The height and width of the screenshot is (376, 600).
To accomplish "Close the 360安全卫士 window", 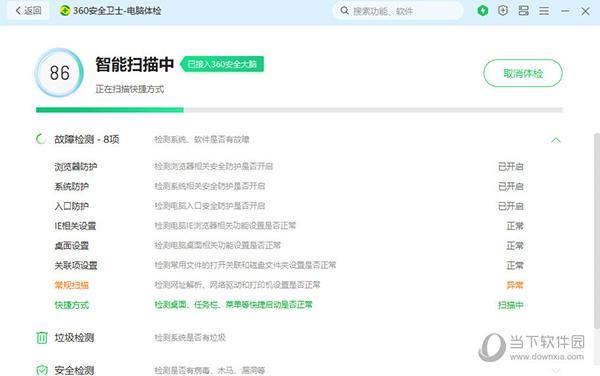I will click(585, 11).
